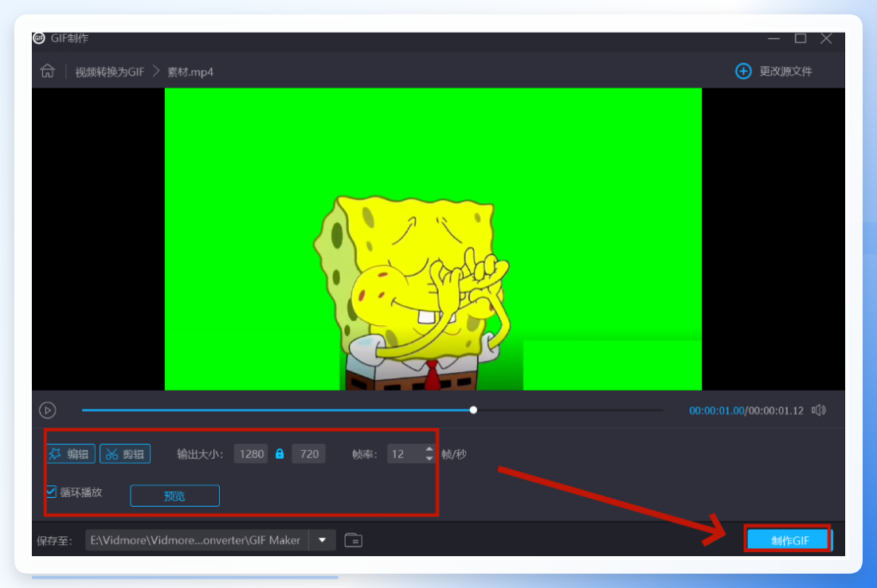Image resolution: width=877 pixels, height=588 pixels.
Task: Click the save path field E:\Vidmore
Action: point(196,540)
